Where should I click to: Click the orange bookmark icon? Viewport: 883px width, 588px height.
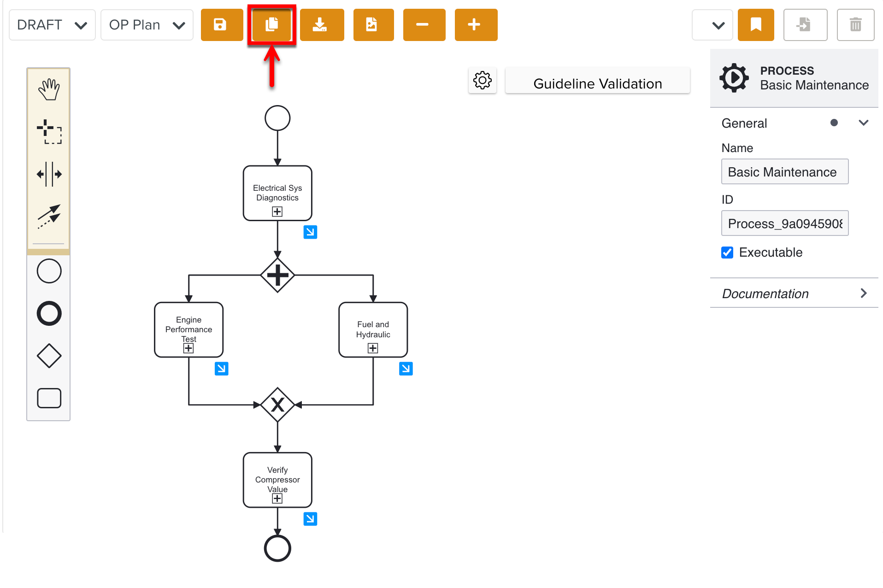(x=755, y=25)
